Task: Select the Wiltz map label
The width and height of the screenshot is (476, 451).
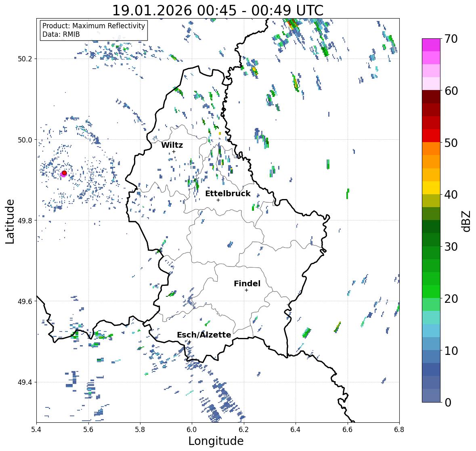Action: pyautogui.click(x=172, y=145)
